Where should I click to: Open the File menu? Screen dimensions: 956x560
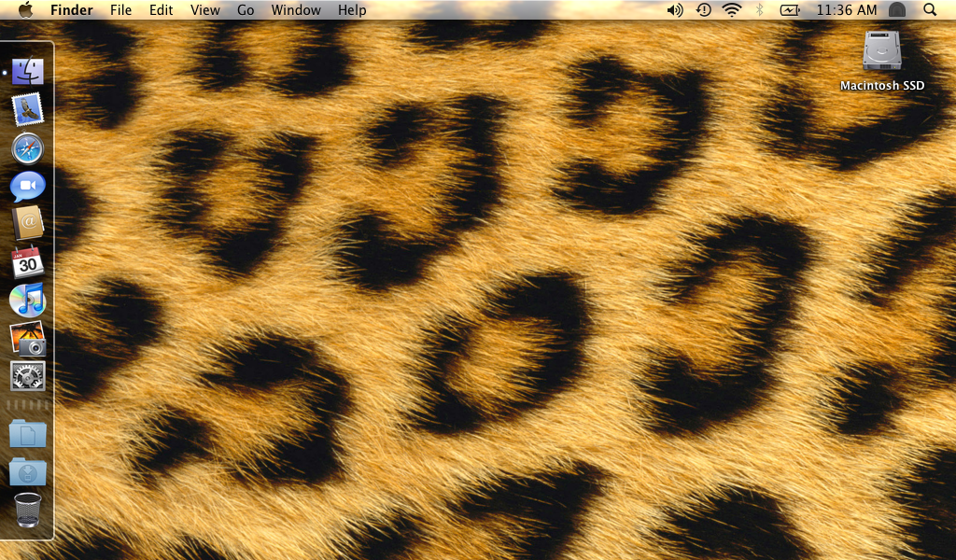120,10
